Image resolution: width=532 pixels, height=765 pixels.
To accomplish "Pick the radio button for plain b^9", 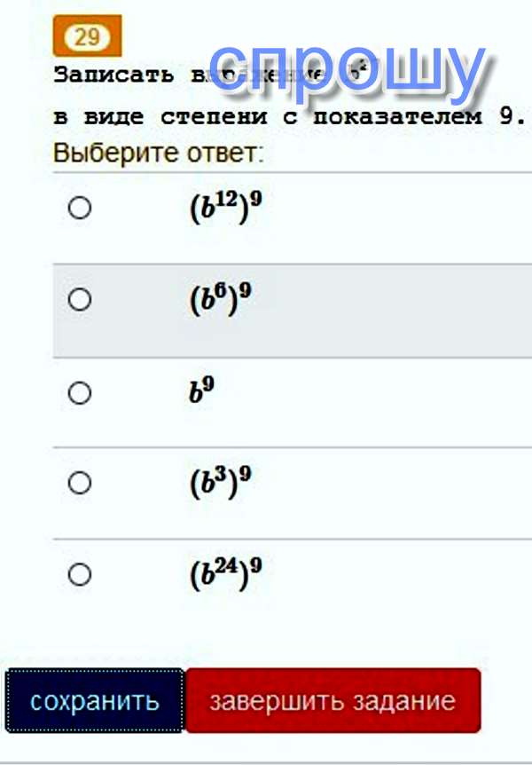I will pos(80,393).
